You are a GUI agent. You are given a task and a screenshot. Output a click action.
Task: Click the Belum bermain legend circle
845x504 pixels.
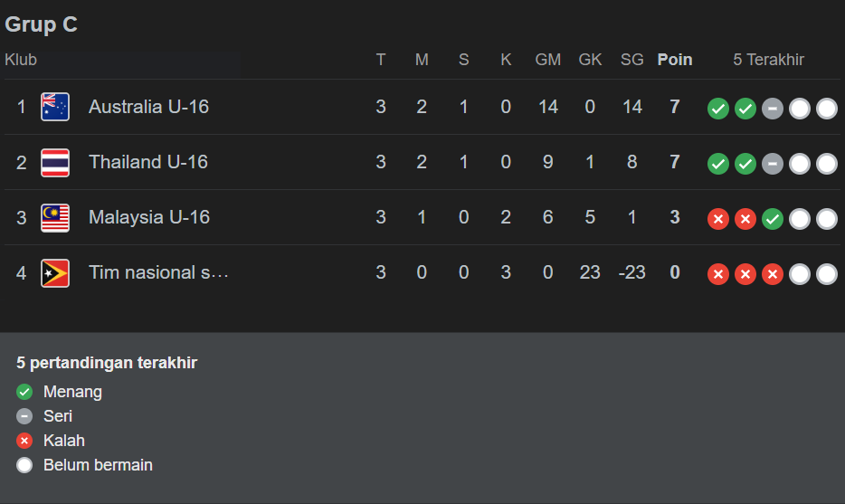tap(24, 465)
